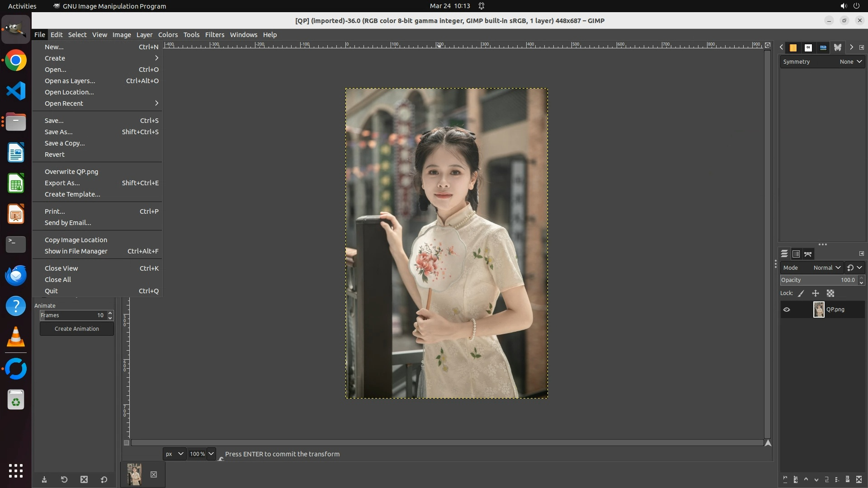This screenshot has width=868, height=488.
Task: Open the Paths dock tab
Action: (x=808, y=254)
